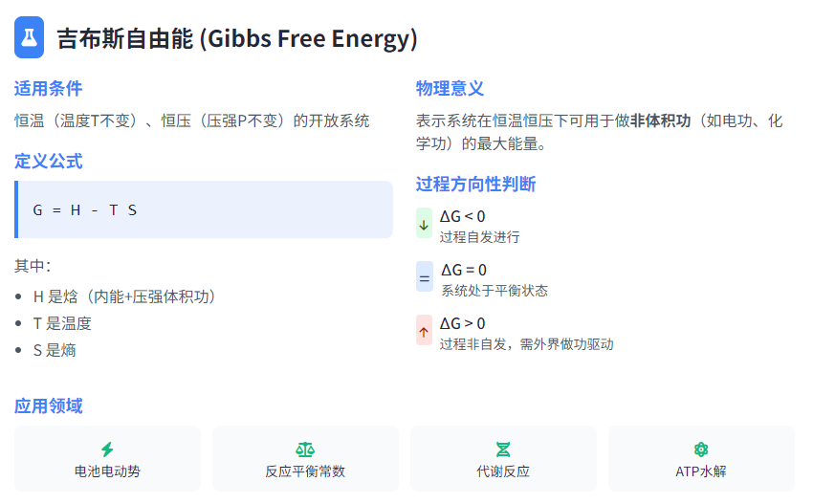
Task: Click the lightning bolt icon above 电池电动势
Action: click(x=107, y=449)
